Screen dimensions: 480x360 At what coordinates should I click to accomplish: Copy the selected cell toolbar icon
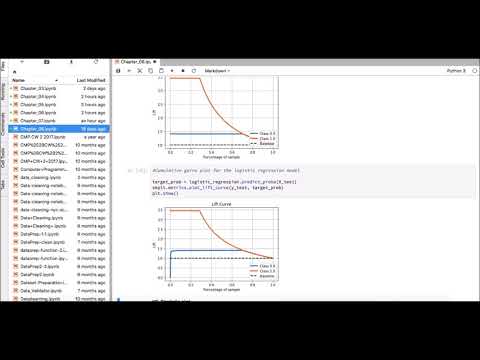[x=151, y=71]
